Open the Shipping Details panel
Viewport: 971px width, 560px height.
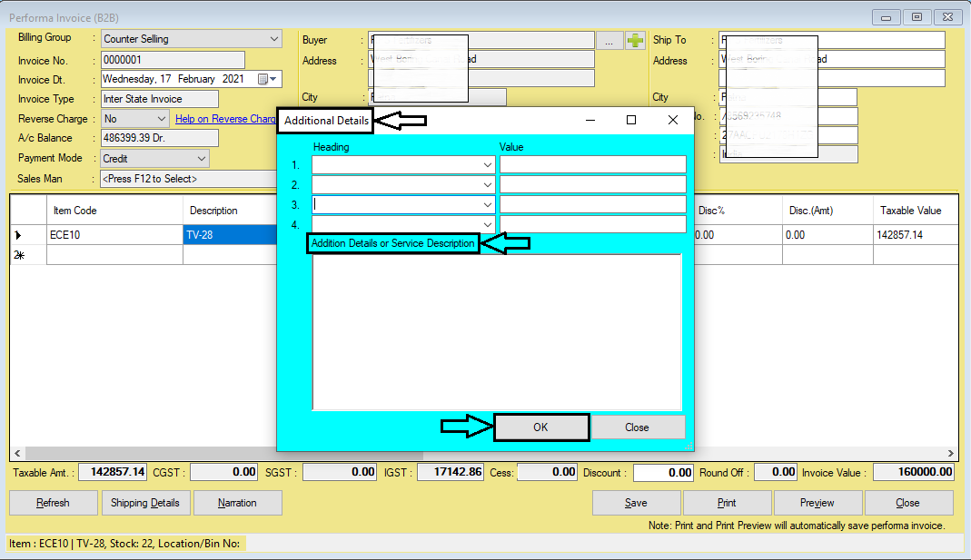point(145,502)
